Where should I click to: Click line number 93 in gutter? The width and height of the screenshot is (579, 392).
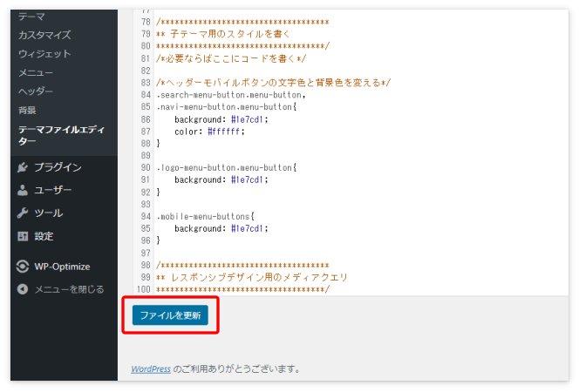146,204
